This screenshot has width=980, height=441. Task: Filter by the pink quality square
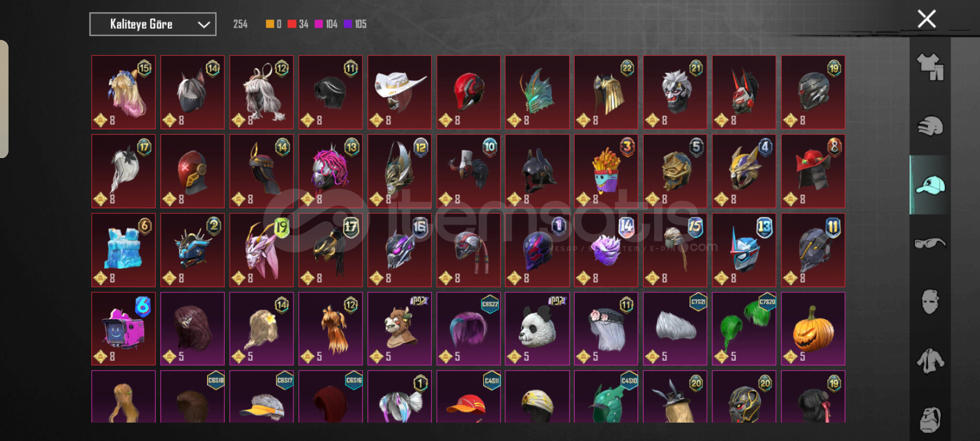pos(318,24)
